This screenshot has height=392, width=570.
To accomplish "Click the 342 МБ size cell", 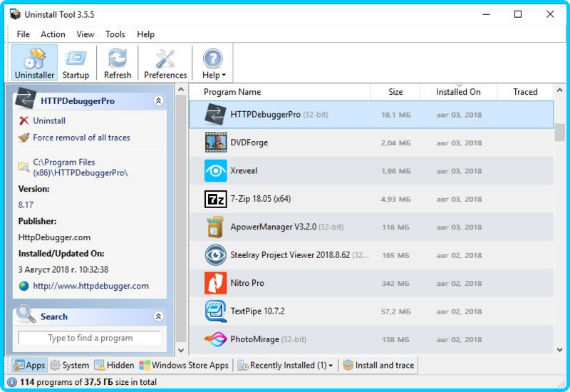I will pos(395,283).
